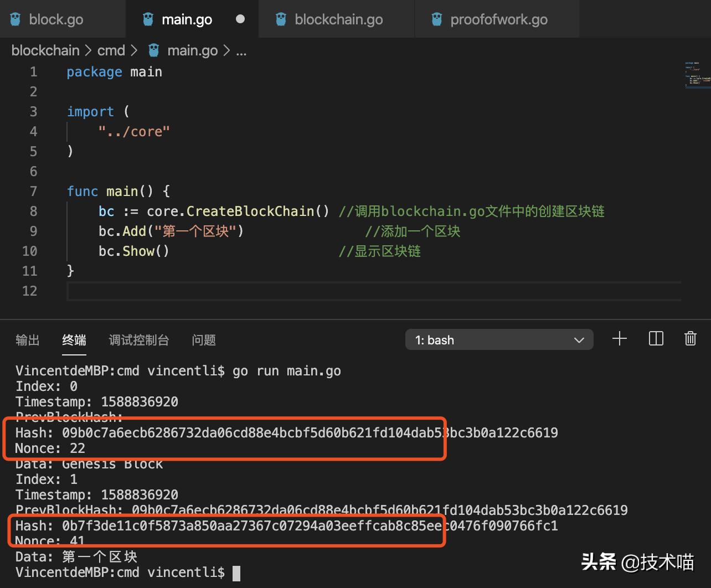Place cursor on empty line 12
Screen dimensions: 711x588
coord(332,291)
